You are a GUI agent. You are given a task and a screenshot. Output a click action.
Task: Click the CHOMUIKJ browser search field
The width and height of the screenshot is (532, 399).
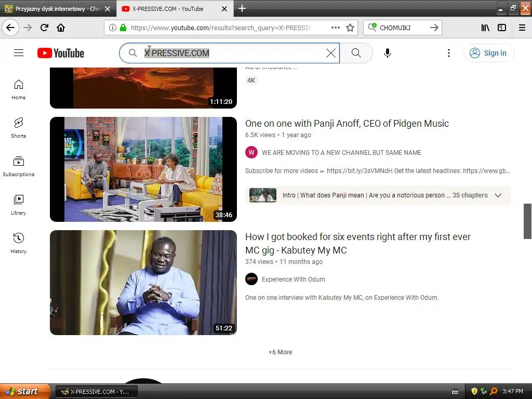pos(402,28)
